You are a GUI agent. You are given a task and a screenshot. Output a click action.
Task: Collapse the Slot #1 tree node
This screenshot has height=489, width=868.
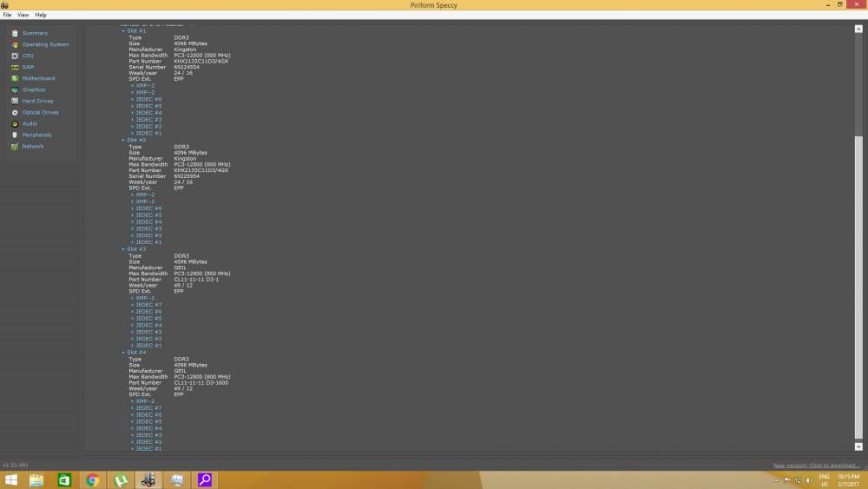coord(123,31)
